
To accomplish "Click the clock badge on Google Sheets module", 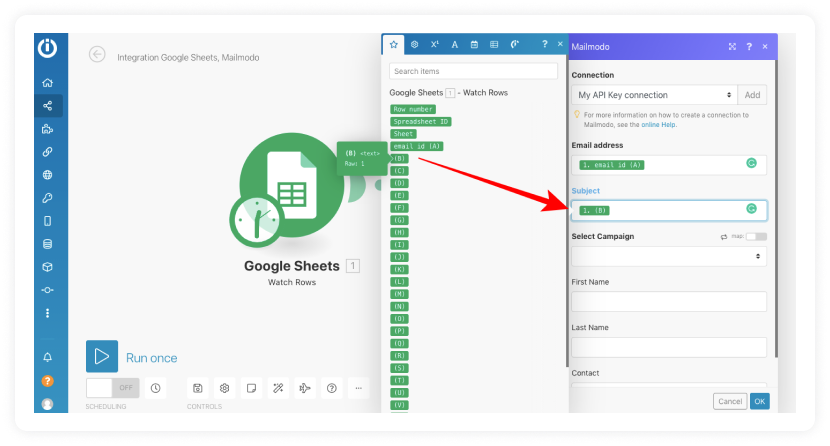I will coord(256,220).
